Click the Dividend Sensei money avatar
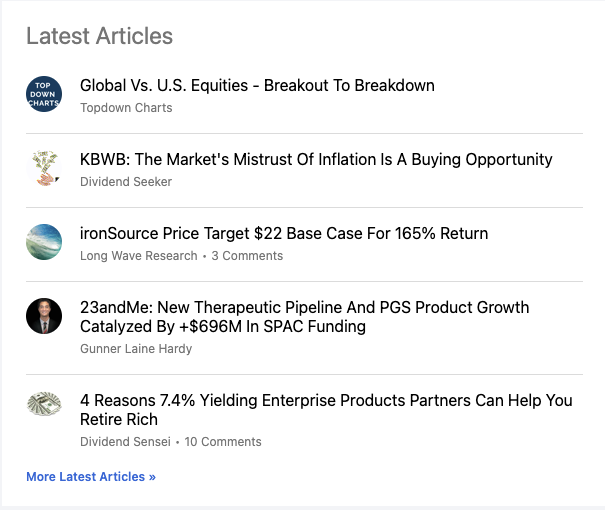605x510 pixels. click(44, 404)
